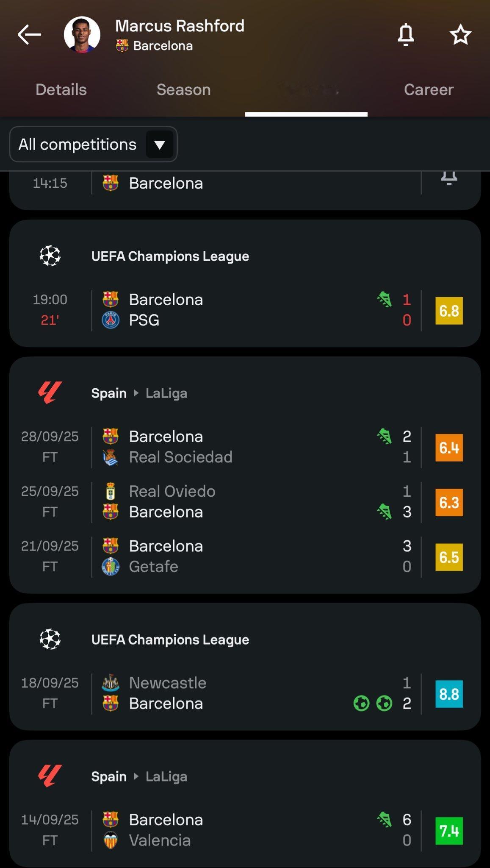
Task: Click the dropdown arrow beside All competitions
Action: [160, 145]
